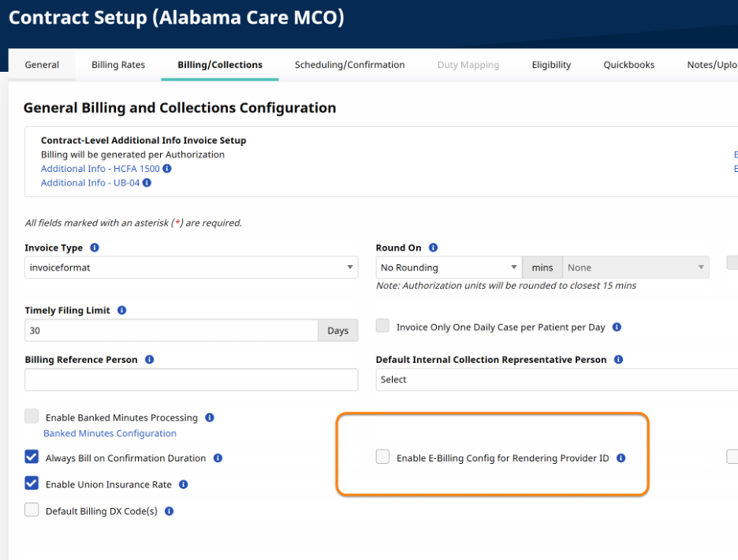Open Additional Info - UB-04 link
Viewport: 738px width, 560px height.
[x=91, y=183]
